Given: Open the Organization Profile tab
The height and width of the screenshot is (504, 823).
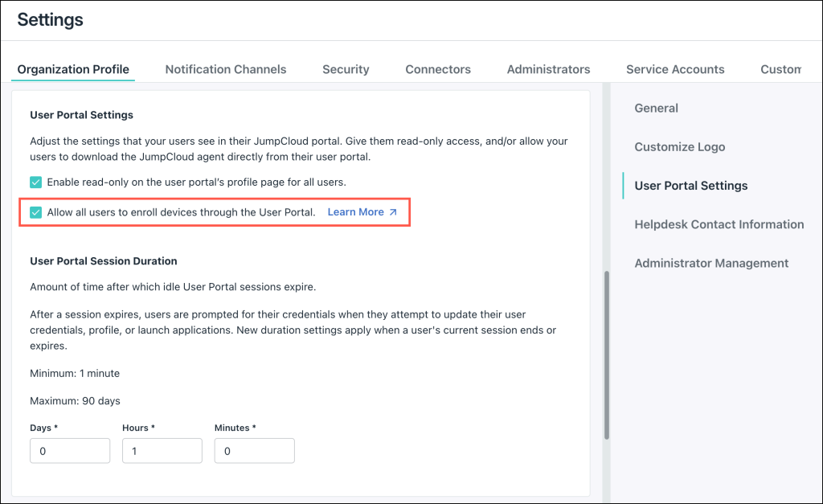Looking at the screenshot, I should pos(73,69).
